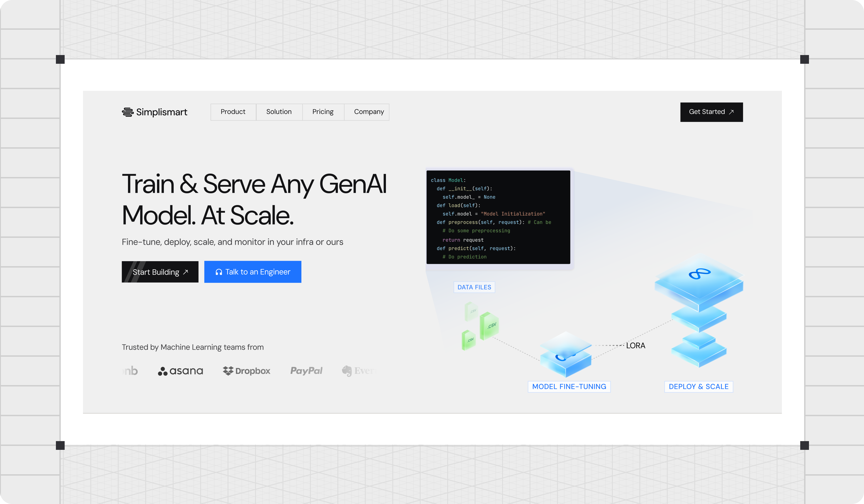This screenshot has height=504, width=864.
Task: Click the model fine-tuning block illustration
Action: click(x=566, y=354)
